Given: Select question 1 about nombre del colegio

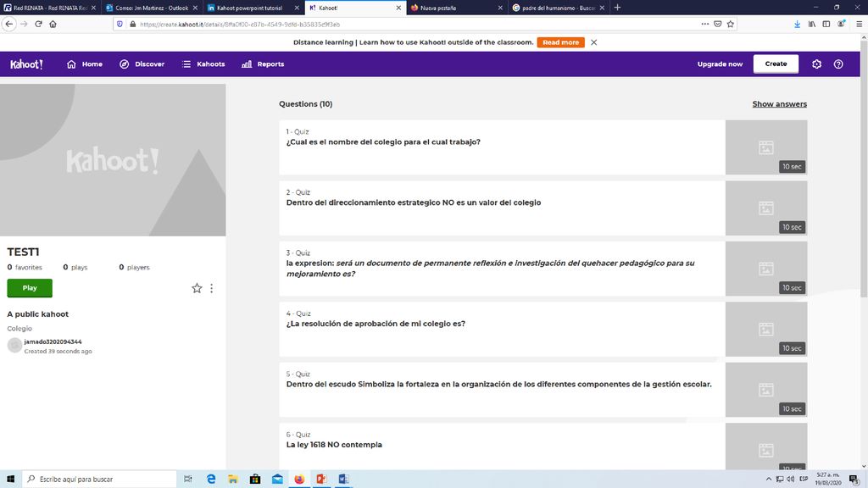Looking at the screenshot, I should point(502,147).
